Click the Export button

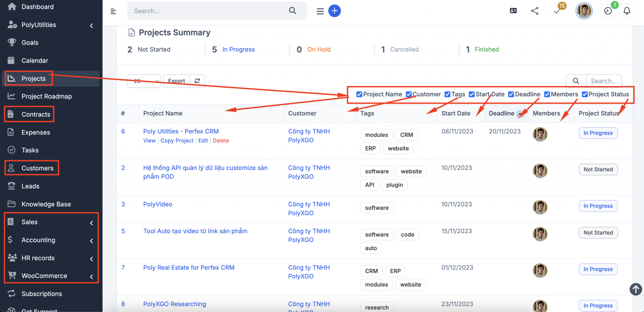tap(176, 81)
